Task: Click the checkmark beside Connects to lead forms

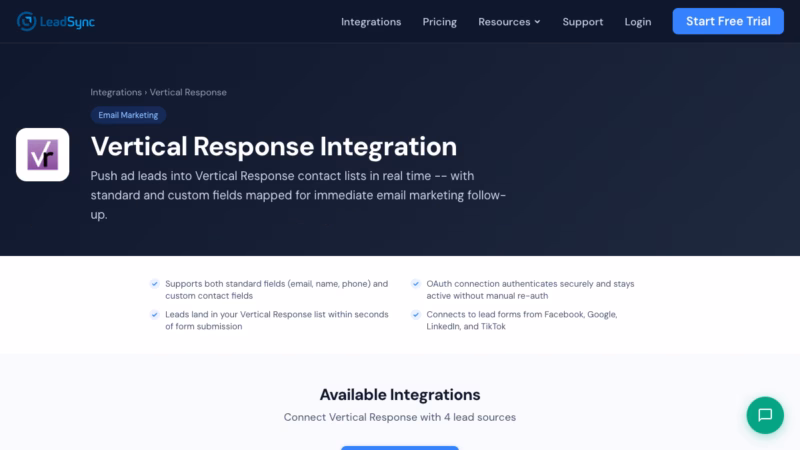Action: [416, 314]
